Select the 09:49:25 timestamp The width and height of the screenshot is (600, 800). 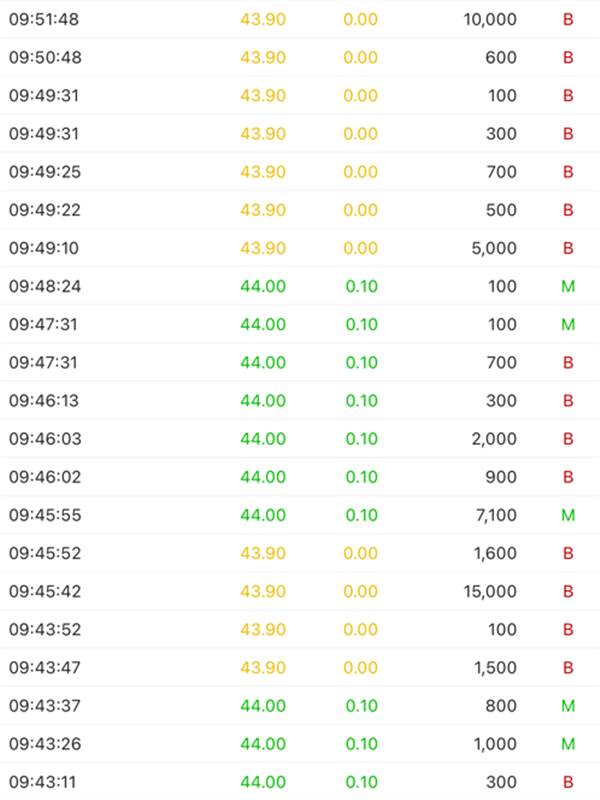(x=45, y=172)
